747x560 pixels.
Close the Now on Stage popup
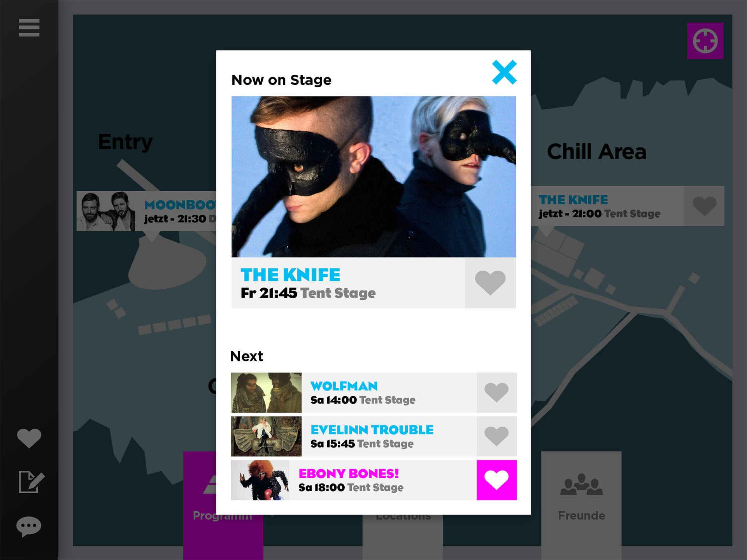[x=504, y=72]
